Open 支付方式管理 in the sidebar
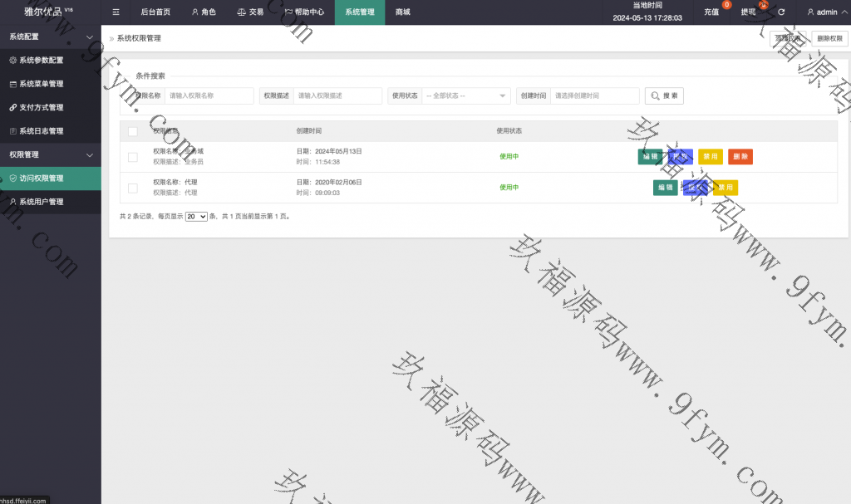The image size is (851, 504). point(42,107)
